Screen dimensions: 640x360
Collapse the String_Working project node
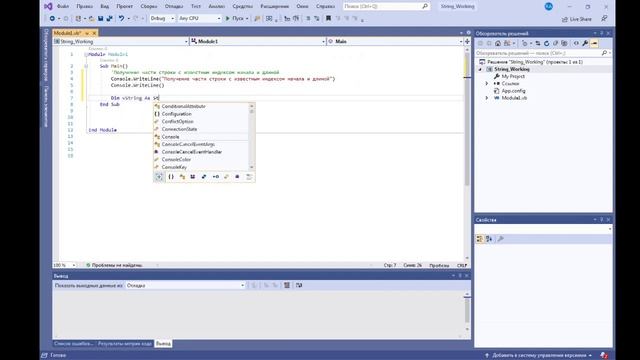pyautogui.click(x=480, y=69)
